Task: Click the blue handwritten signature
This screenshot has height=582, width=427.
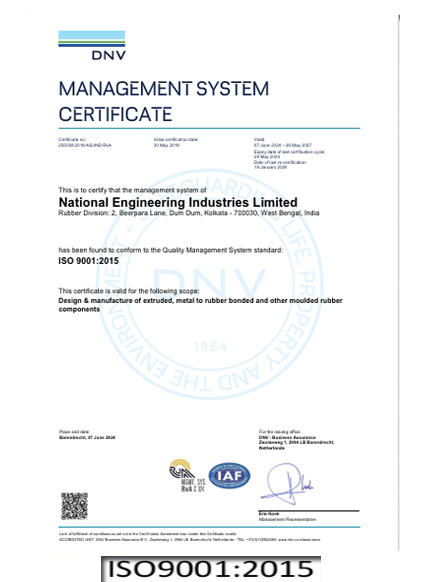Action: click(x=287, y=483)
